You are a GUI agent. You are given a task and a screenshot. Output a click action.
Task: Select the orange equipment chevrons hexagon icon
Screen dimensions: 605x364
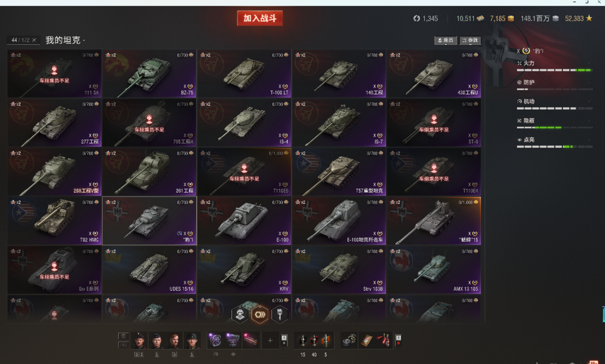click(260, 314)
